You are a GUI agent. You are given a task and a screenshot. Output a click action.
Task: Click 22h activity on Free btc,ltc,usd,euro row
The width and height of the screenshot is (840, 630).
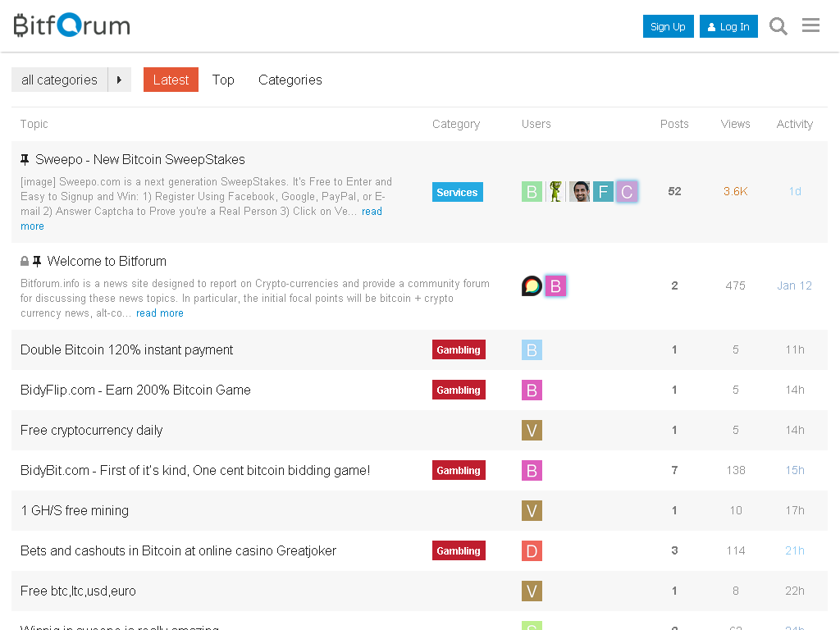pos(795,591)
